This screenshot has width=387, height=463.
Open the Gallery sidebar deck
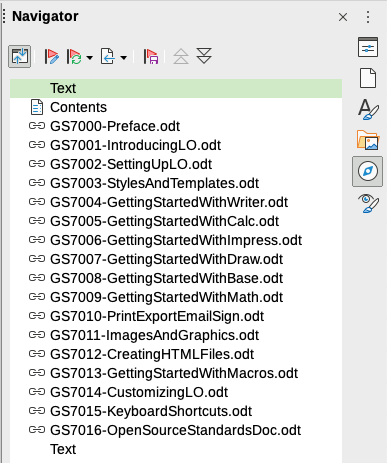tap(368, 140)
